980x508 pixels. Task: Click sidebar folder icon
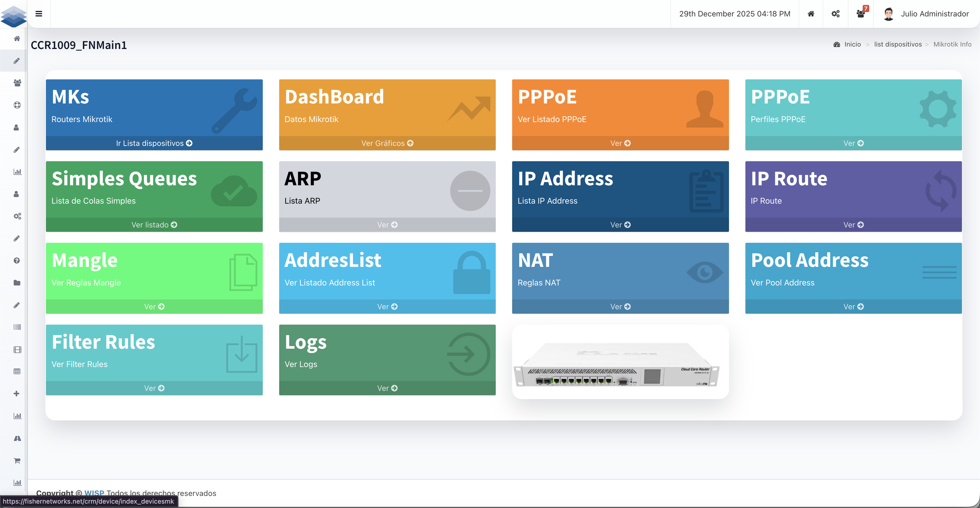[17, 282]
